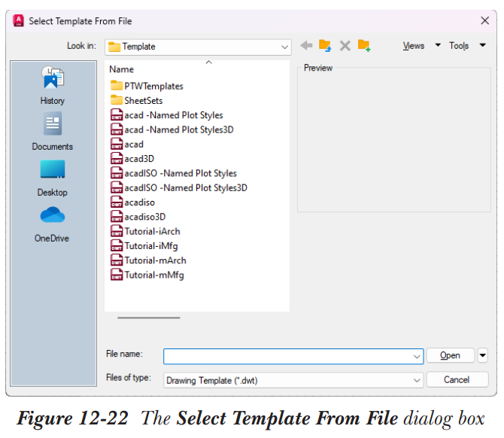The width and height of the screenshot is (504, 438).
Task: Select 'acad' file name
Action: [x=134, y=144]
